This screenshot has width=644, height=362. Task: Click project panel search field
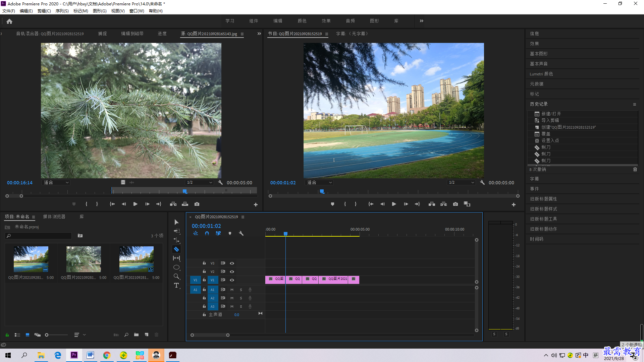click(x=39, y=236)
